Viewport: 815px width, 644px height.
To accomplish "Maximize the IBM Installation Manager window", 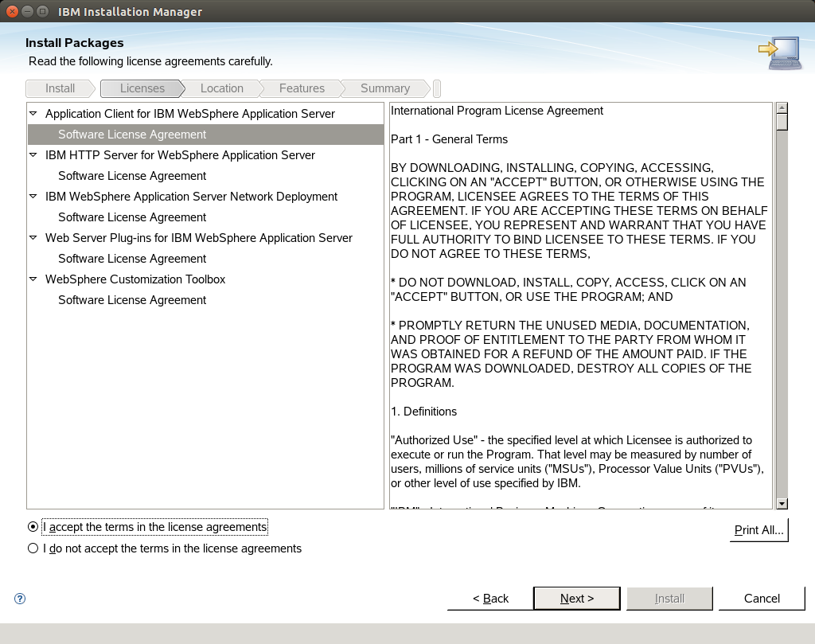I will 43,11.
